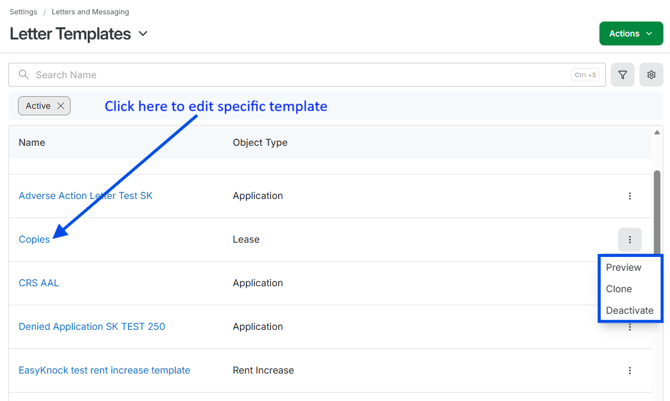Go to Letters and Messaging breadcrumb
Image resolution: width=670 pixels, height=401 pixels.
(x=90, y=12)
